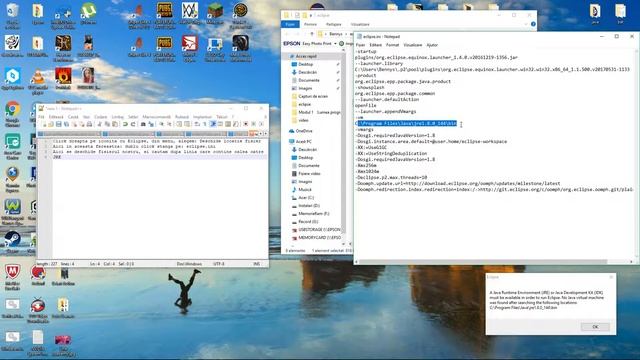Select Record (G:) drive in navigation pane
640x360 pixels.
click(x=308, y=222)
